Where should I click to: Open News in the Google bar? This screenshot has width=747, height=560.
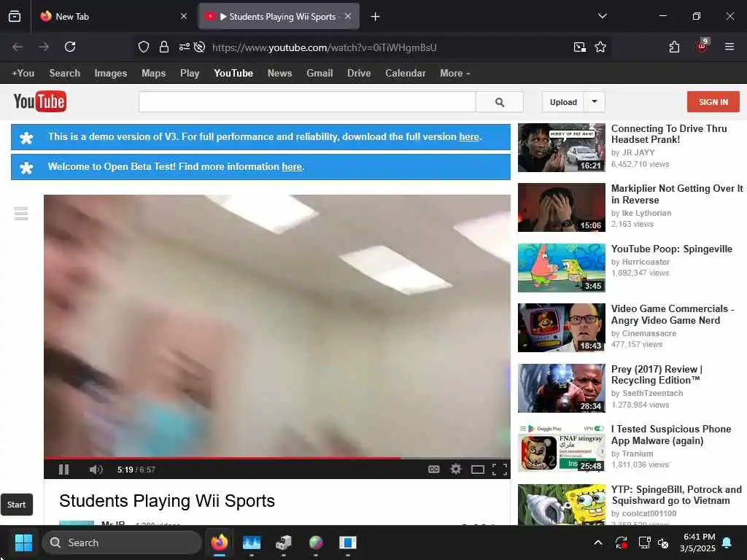tap(279, 74)
